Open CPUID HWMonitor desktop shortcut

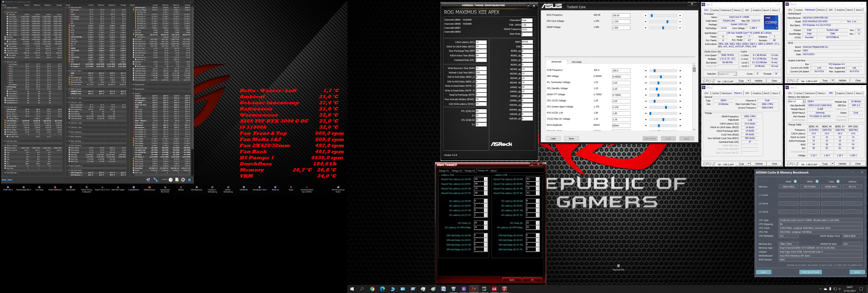(x=55, y=188)
